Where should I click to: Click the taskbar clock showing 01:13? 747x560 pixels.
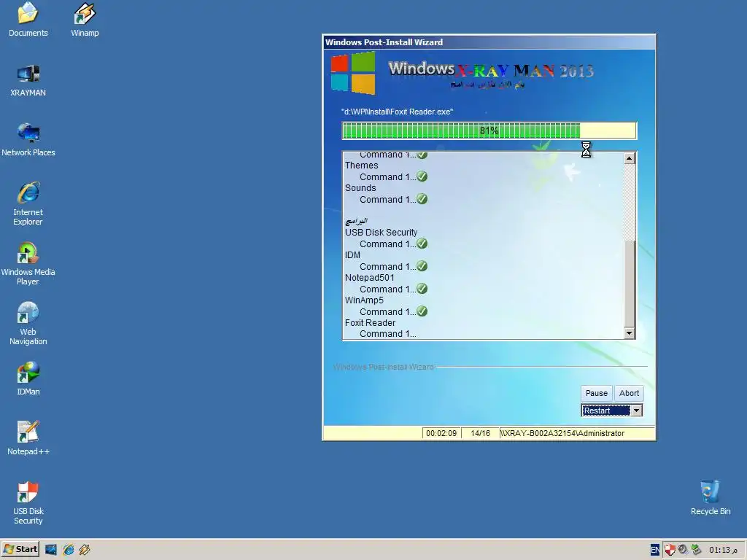click(x=723, y=550)
